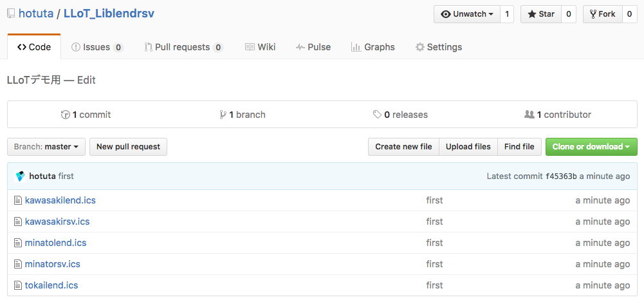Image resolution: width=644 pixels, height=302 pixels.
Task: Open the Unwatch dropdown
Action: 467,14
